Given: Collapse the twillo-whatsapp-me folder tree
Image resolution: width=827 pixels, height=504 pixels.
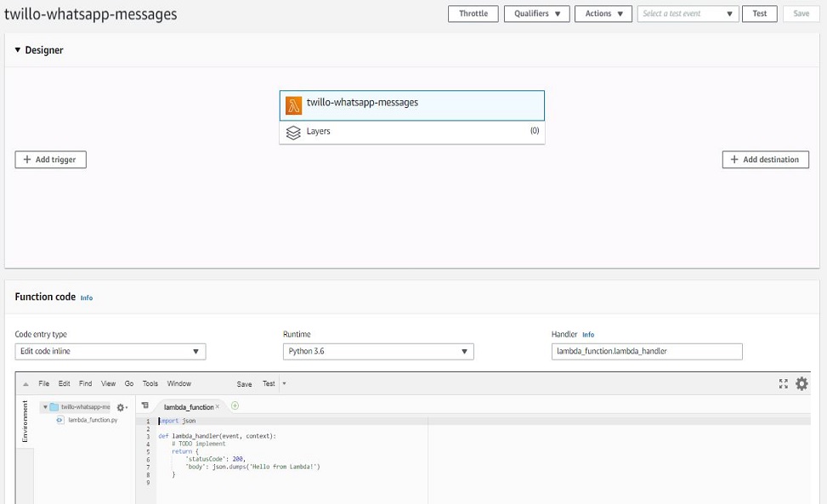Looking at the screenshot, I should pyautogui.click(x=45, y=406).
